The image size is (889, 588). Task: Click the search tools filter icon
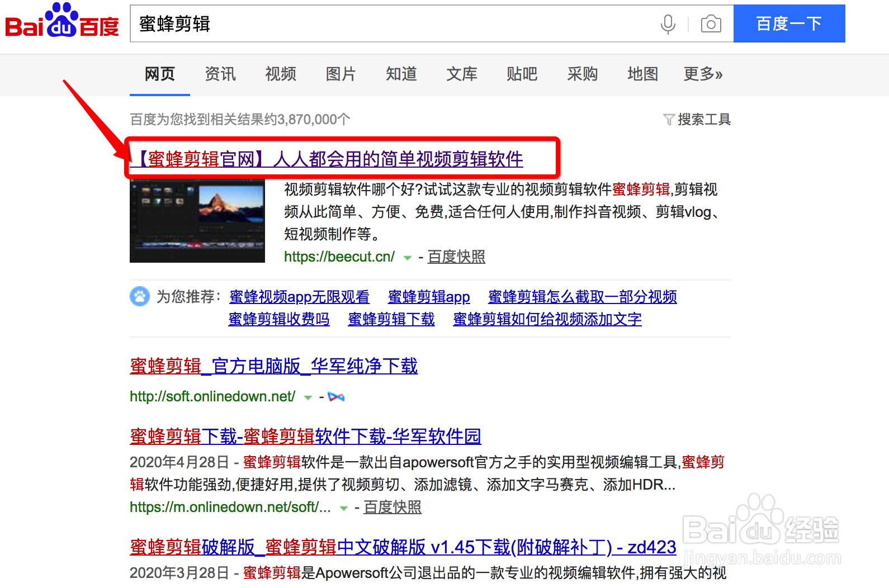click(669, 119)
